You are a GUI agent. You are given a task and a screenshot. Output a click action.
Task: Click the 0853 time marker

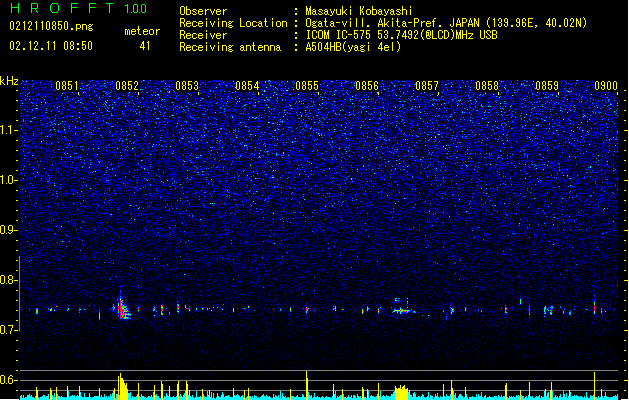coord(187,86)
